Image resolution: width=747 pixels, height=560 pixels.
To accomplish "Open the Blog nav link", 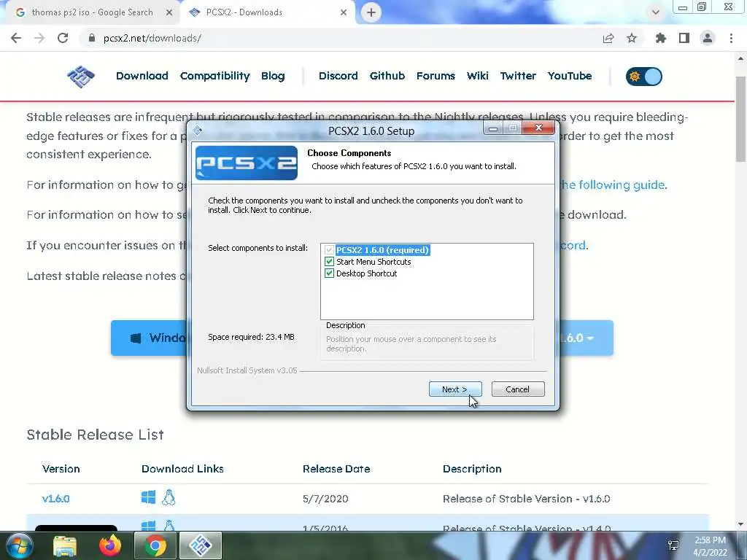I will 273,76.
